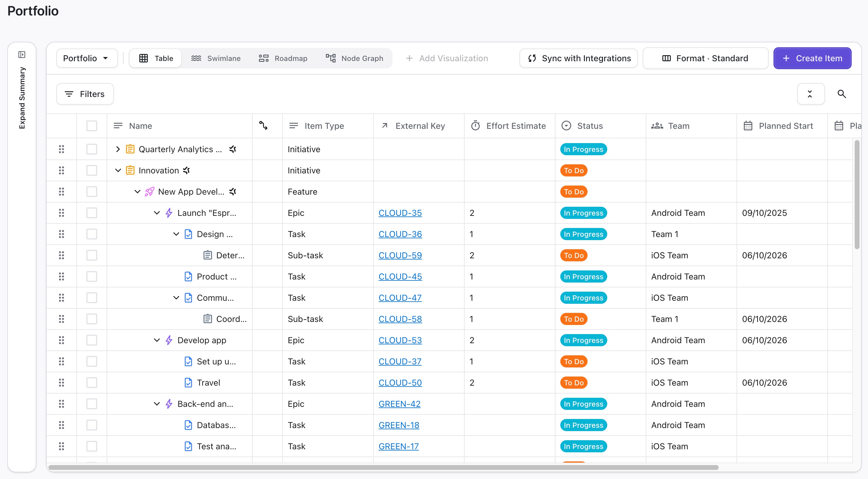Screen dimensions: 868x479
Task: Check the Test ana... row checkbox
Action: 92,446
